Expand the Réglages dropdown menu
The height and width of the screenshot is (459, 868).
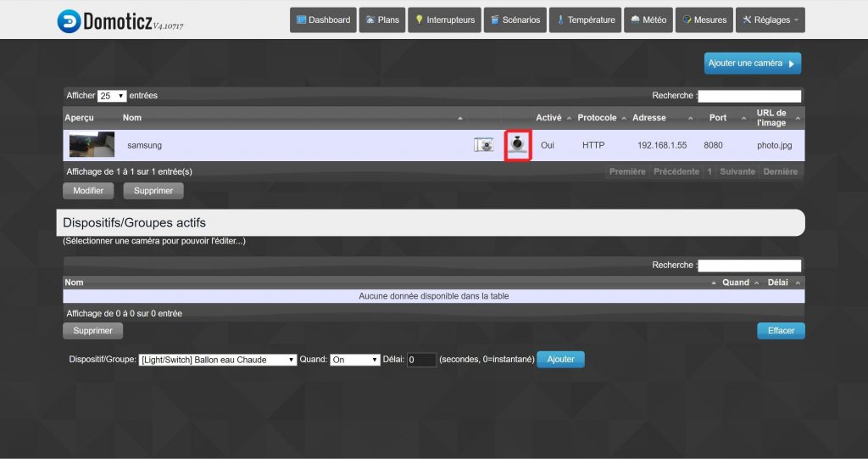[770, 20]
